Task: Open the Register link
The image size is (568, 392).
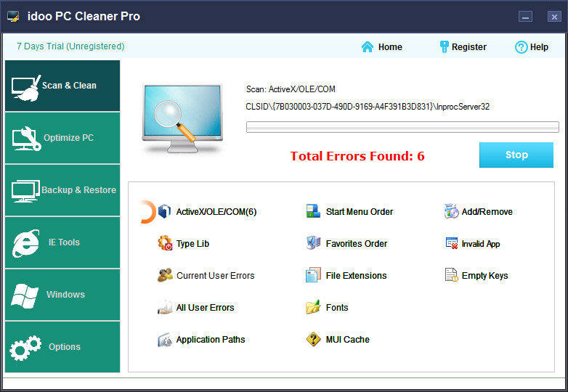Action: tap(463, 47)
